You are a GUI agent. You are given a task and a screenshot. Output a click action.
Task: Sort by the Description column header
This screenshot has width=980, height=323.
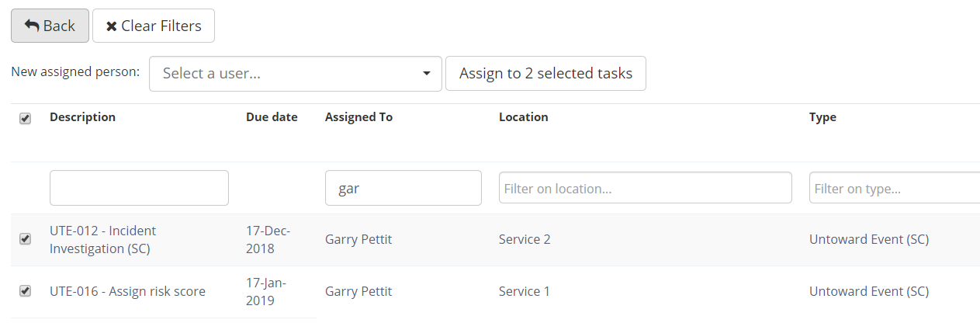click(x=82, y=117)
